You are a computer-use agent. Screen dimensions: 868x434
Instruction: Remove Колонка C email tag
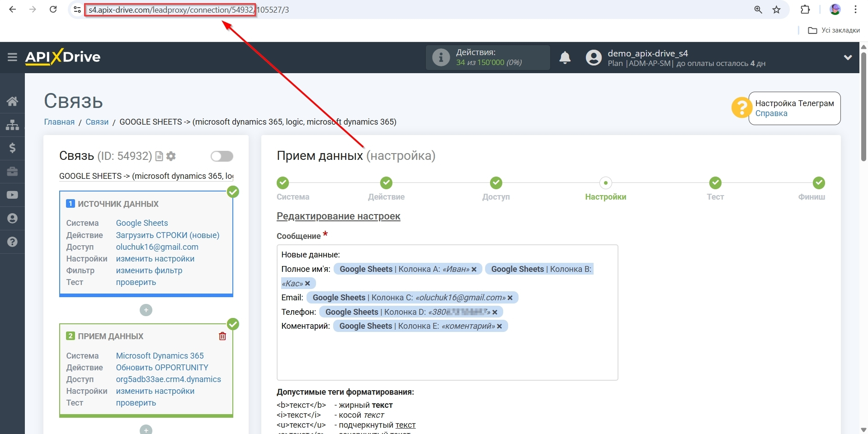click(510, 298)
